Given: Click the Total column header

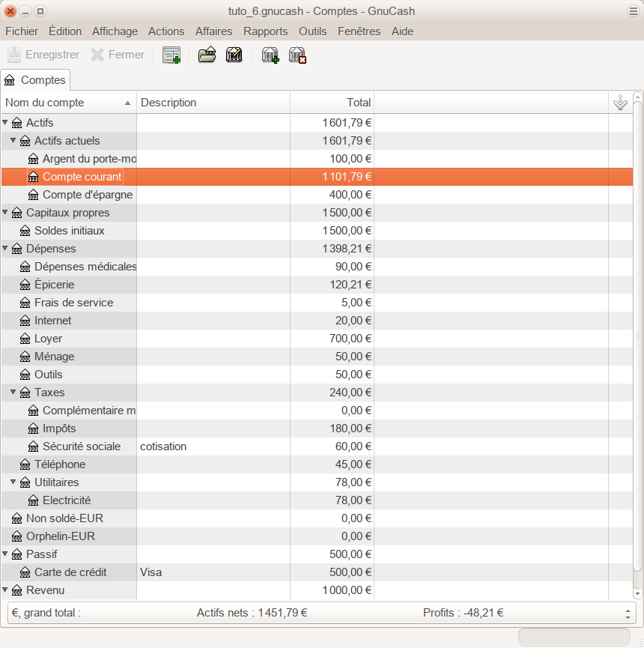Looking at the screenshot, I should coord(332,103).
